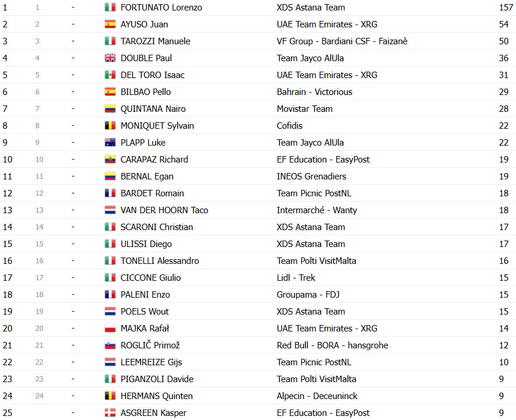Click the French flag beside BARDET Romain
516x420 pixels.
coord(110,193)
